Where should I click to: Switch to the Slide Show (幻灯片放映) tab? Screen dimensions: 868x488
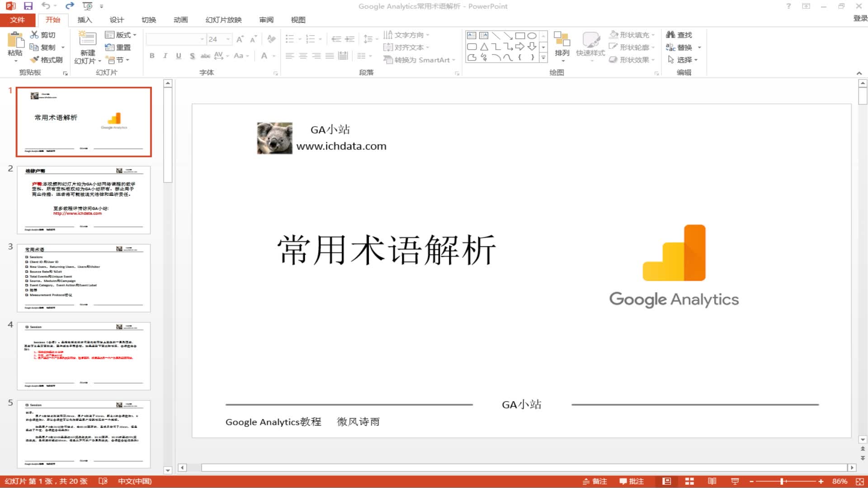click(223, 20)
